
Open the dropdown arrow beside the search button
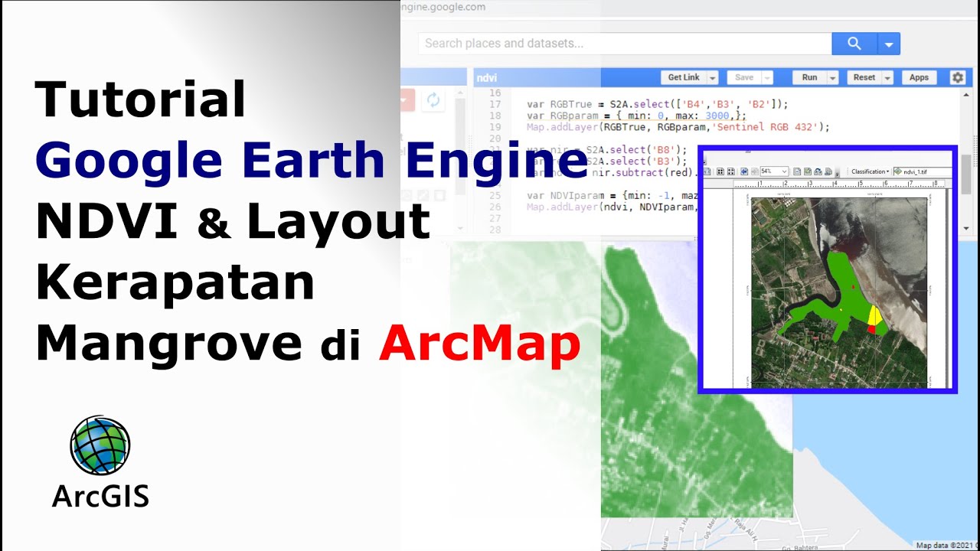[x=889, y=44]
